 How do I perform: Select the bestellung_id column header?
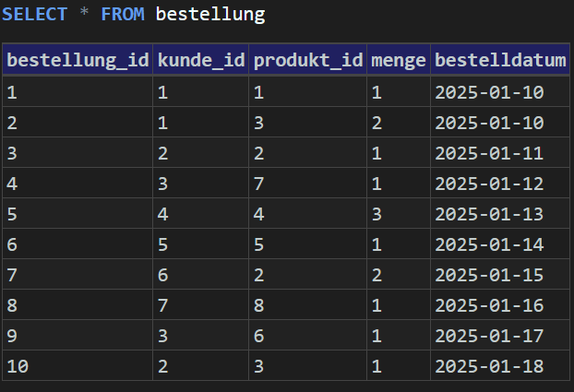tap(78, 60)
